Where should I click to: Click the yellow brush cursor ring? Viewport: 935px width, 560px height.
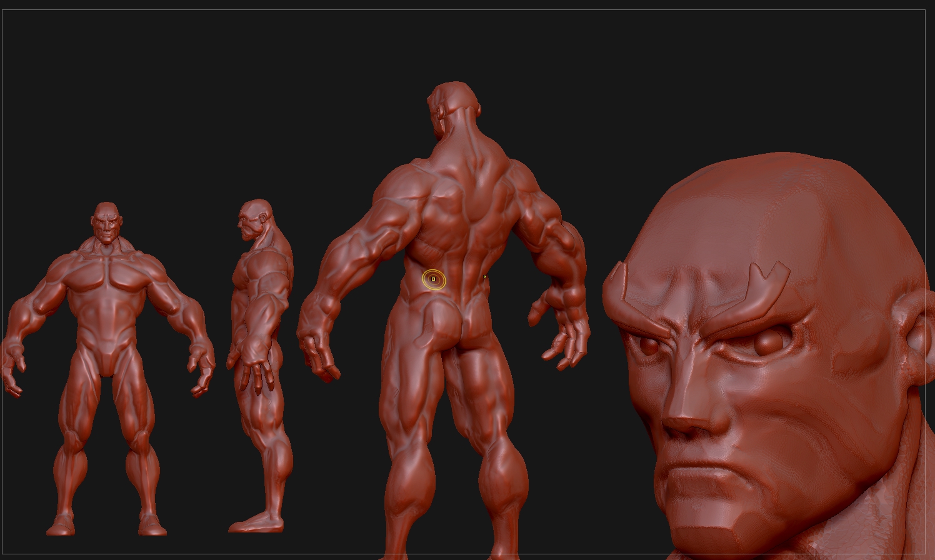click(x=434, y=279)
